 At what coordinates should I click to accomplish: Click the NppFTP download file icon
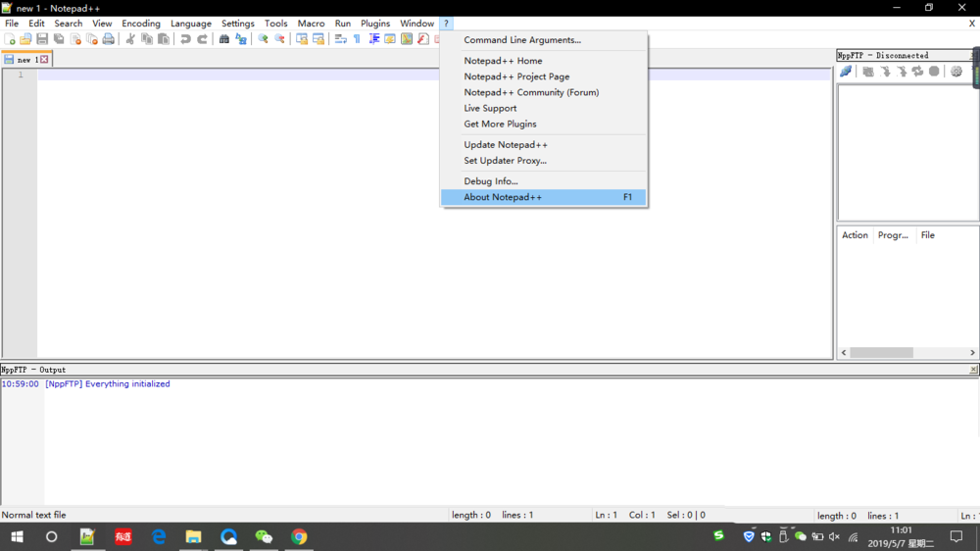(885, 72)
